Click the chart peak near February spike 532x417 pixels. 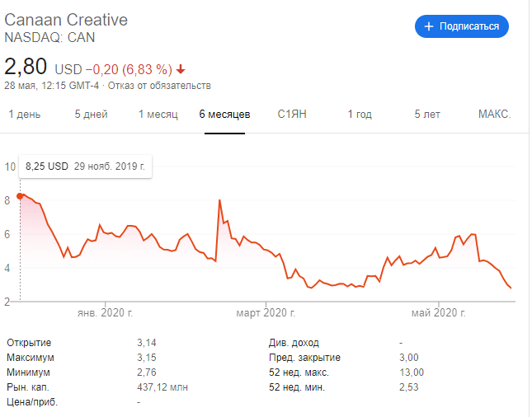pyautogui.click(x=219, y=200)
